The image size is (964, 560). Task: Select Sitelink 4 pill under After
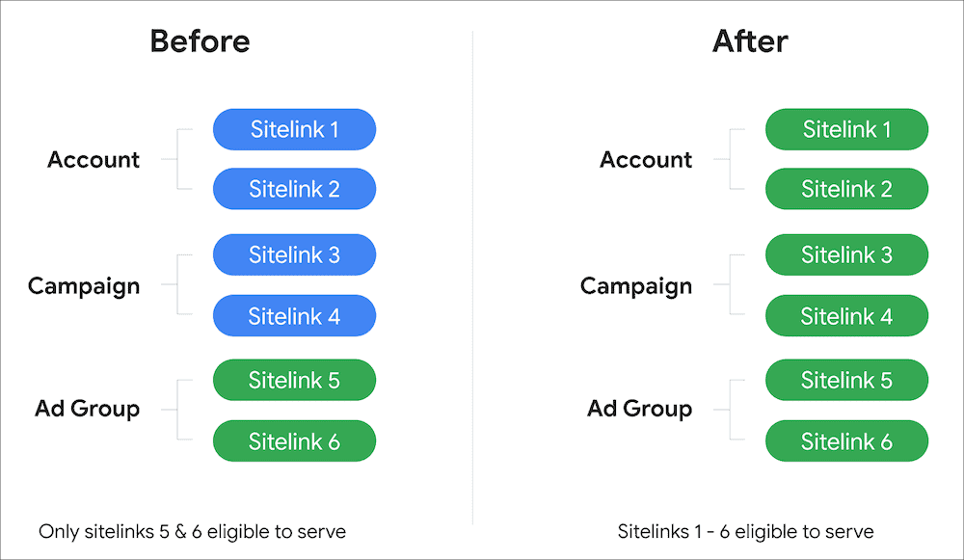[x=846, y=315]
